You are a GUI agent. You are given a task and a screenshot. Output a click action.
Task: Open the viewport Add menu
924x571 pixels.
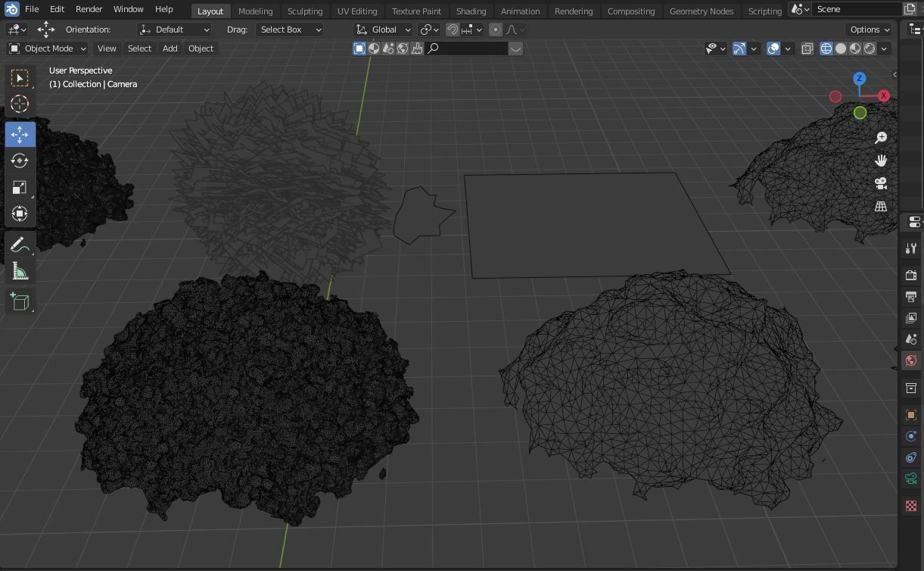pos(170,48)
